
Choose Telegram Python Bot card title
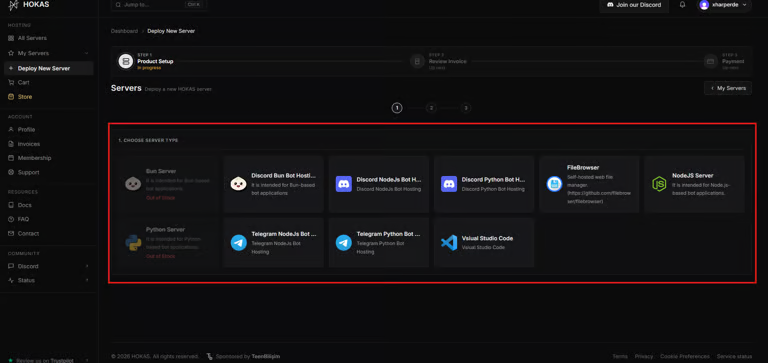click(x=388, y=234)
